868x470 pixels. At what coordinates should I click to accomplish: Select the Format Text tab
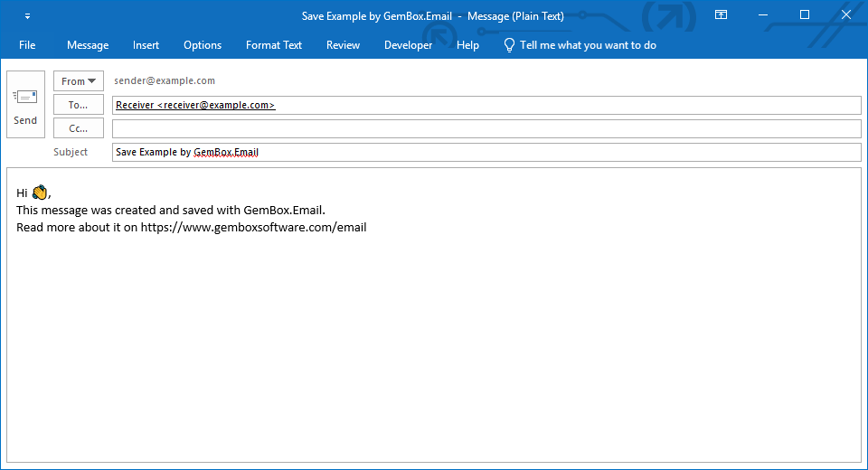point(274,45)
